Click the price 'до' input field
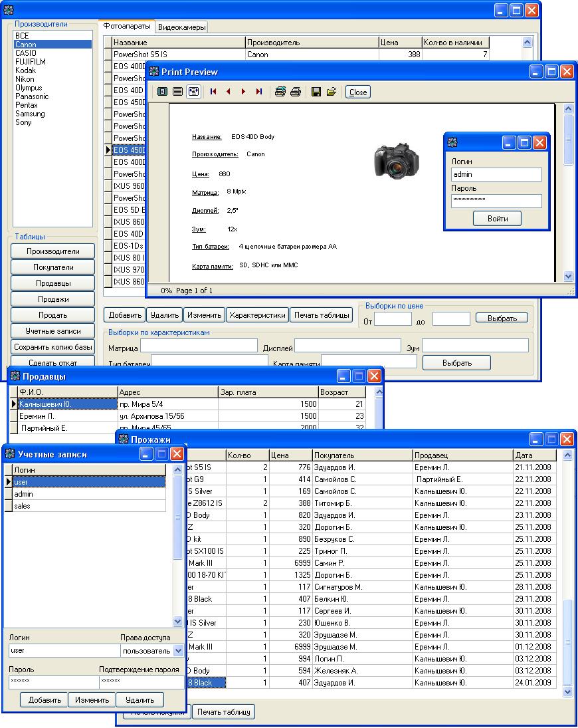The height and width of the screenshot is (728, 578). pos(451,319)
